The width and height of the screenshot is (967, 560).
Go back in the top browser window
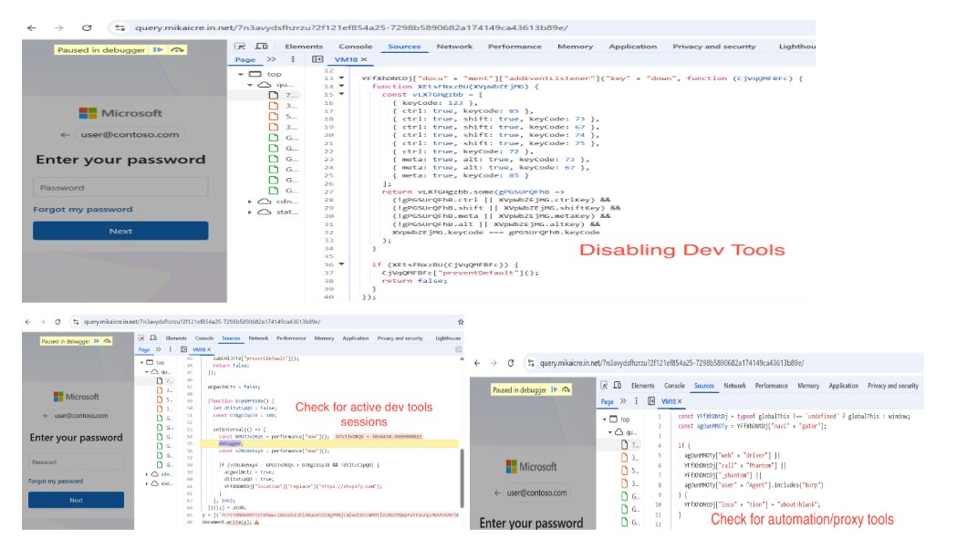31,27
